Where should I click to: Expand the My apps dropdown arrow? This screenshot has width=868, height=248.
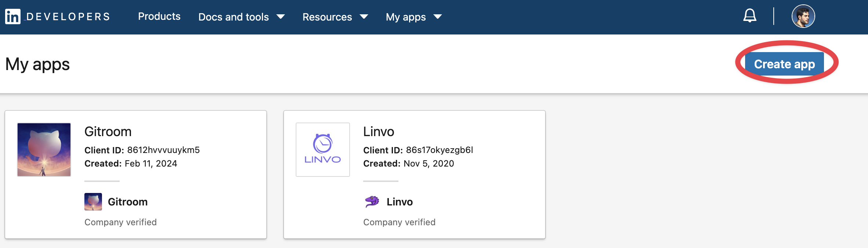click(438, 17)
